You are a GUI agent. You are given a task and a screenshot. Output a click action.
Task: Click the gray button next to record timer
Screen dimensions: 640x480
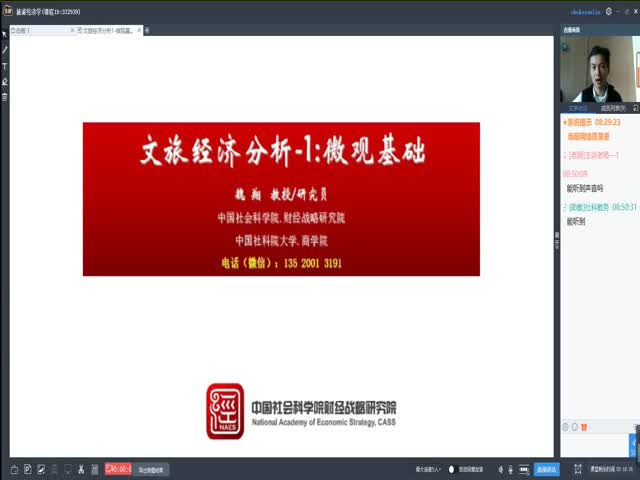(151, 470)
